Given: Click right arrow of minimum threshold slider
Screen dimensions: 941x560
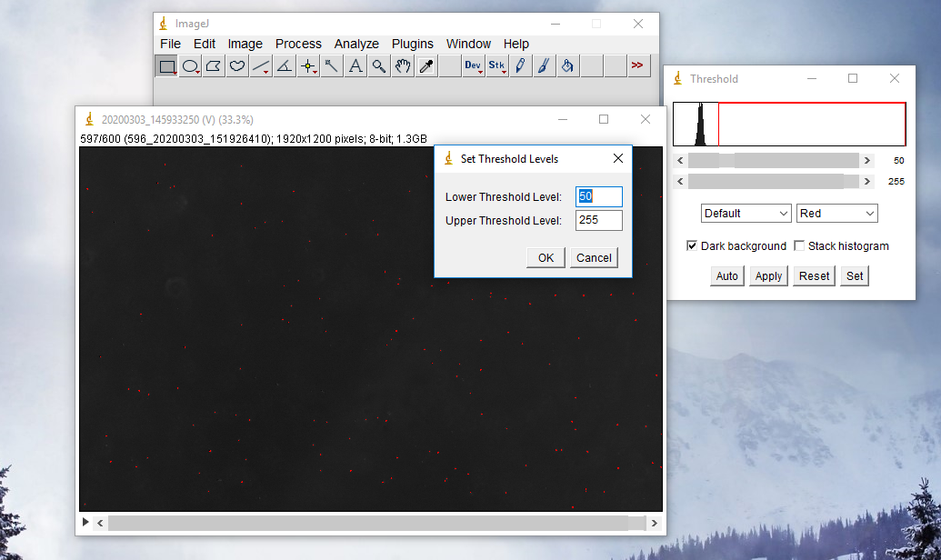Looking at the screenshot, I should [x=866, y=160].
